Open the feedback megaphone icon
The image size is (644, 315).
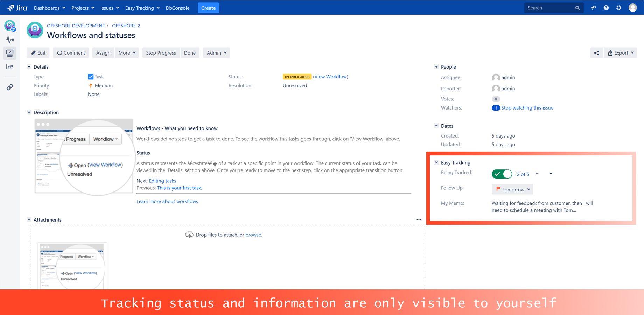pos(594,8)
